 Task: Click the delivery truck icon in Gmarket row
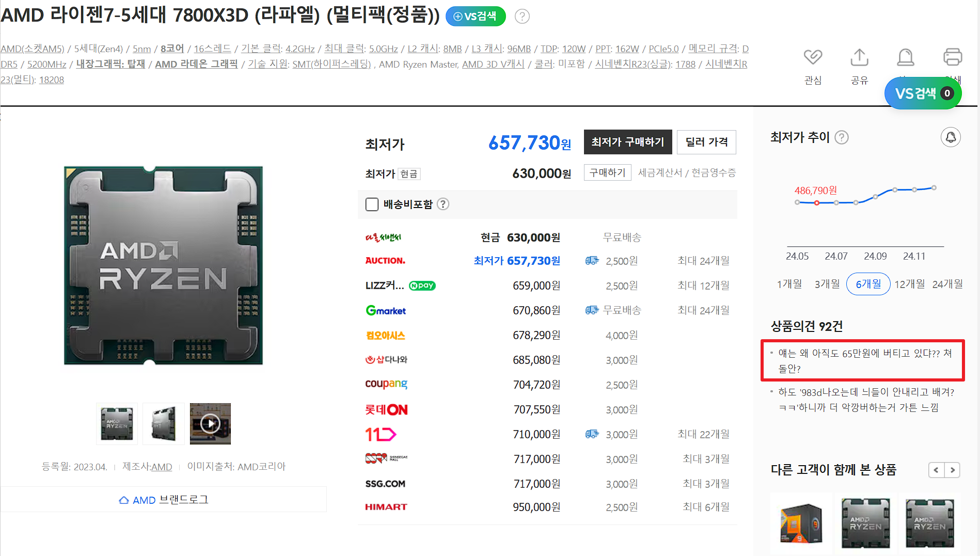(592, 310)
